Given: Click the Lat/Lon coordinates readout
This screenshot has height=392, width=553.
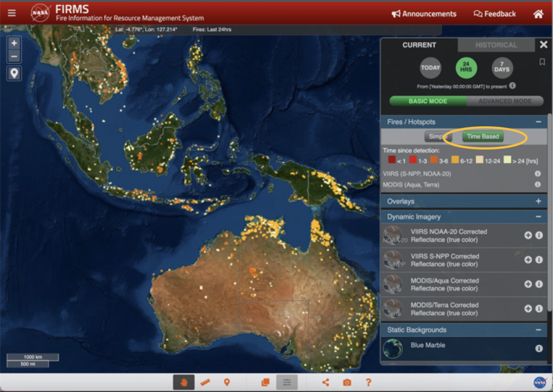Looking at the screenshot, I should 146,30.
